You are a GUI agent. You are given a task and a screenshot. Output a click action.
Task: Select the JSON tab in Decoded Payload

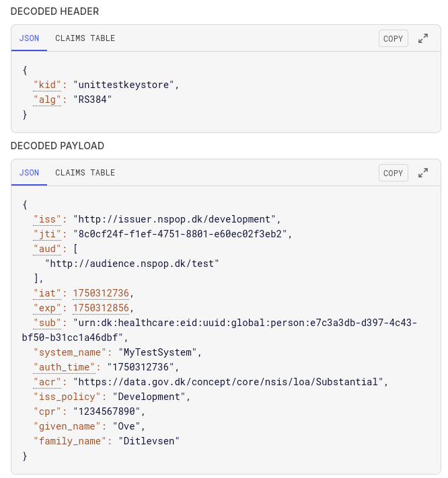tap(29, 173)
